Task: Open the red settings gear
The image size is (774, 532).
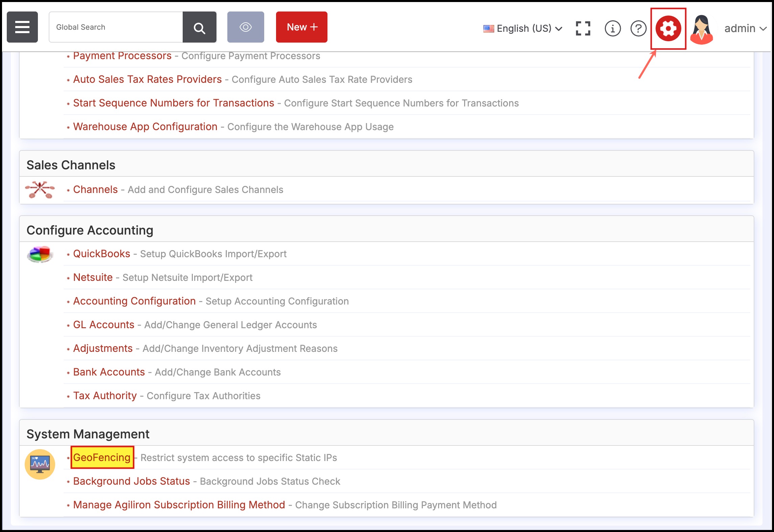Action: coord(668,28)
